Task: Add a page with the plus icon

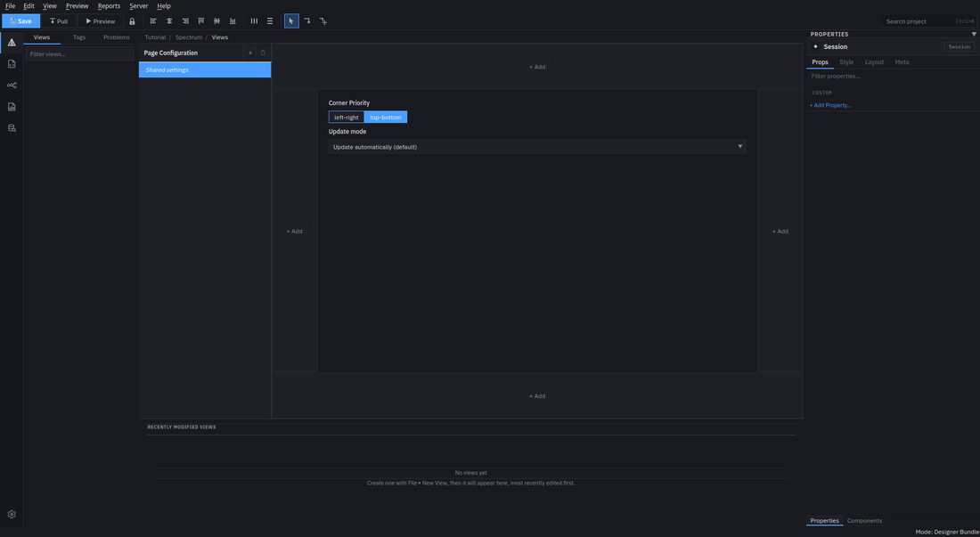Action: pyautogui.click(x=250, y=53)
